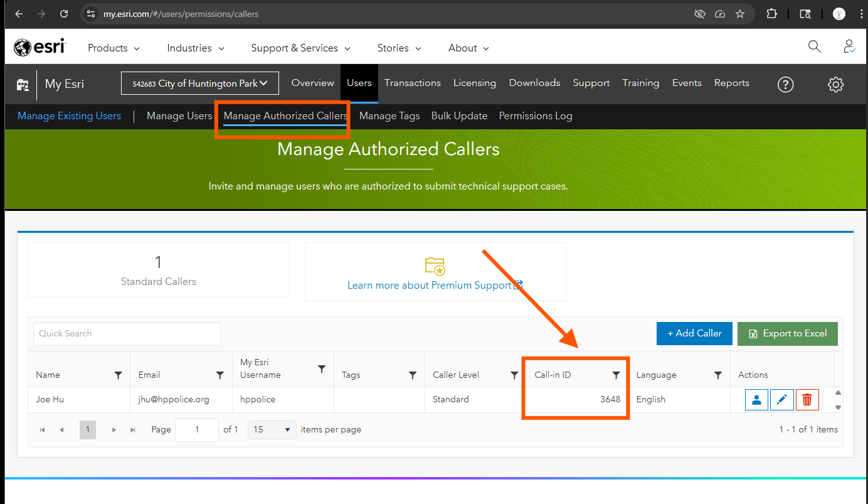
Task: Click the Page number input box
Action: click(197, 430)
